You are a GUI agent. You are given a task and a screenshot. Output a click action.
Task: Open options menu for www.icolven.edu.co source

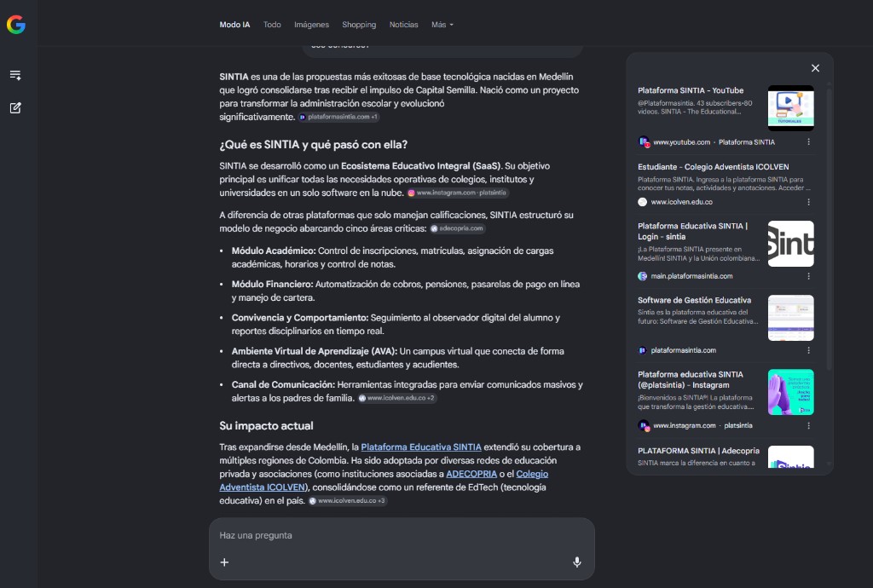pos(808,202)
